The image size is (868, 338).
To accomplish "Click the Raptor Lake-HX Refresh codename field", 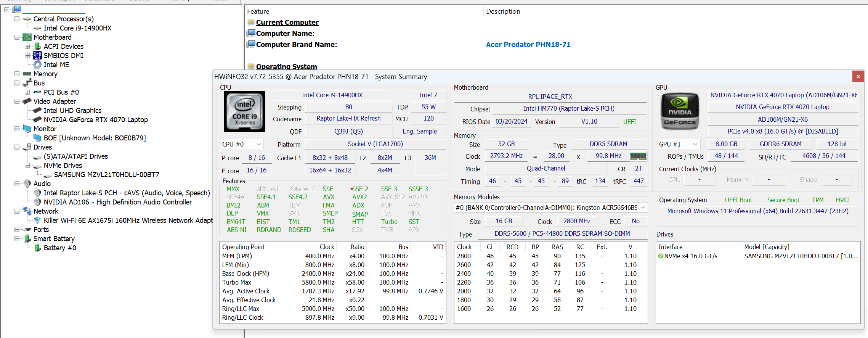I will tap(348, 119).
